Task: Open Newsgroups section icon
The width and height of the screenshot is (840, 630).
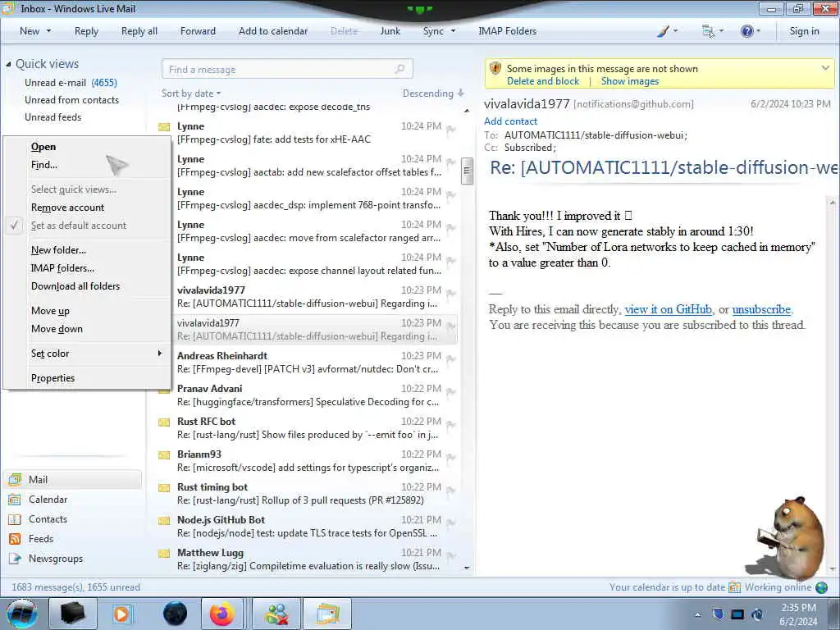Action: click(15, 558)
